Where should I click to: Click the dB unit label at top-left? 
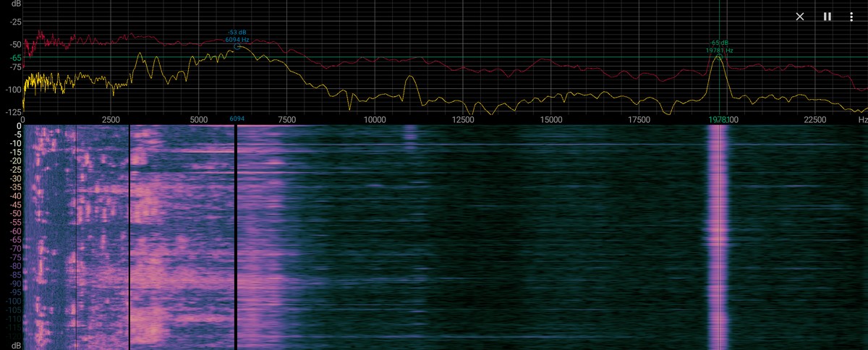pyautogui.click(x=17, y=4)
